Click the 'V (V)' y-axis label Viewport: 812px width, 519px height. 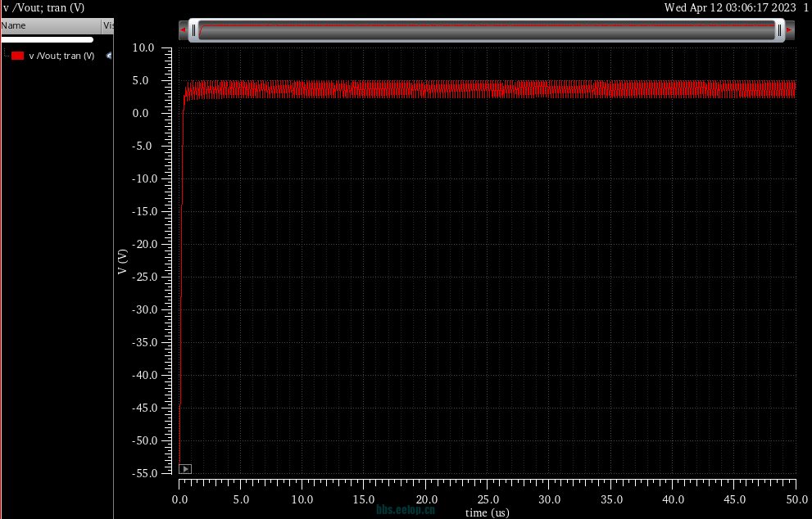click(x=122, y=261)
